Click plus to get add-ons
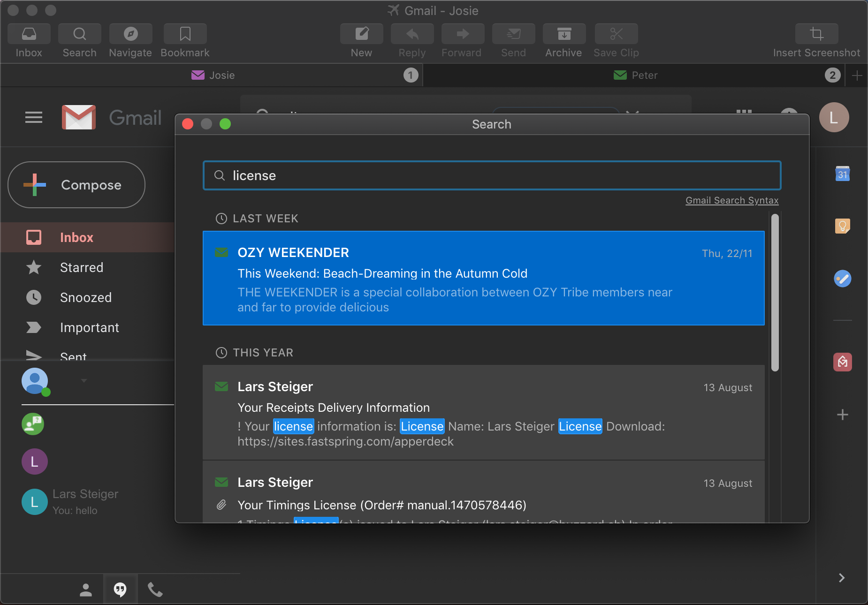This screenshot has height=605, width=868. pyautogui.click(x=843, y=415)
